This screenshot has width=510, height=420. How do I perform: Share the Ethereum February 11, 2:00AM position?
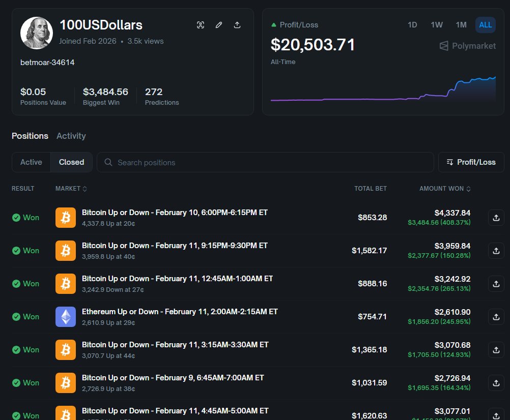coord(496,317)
